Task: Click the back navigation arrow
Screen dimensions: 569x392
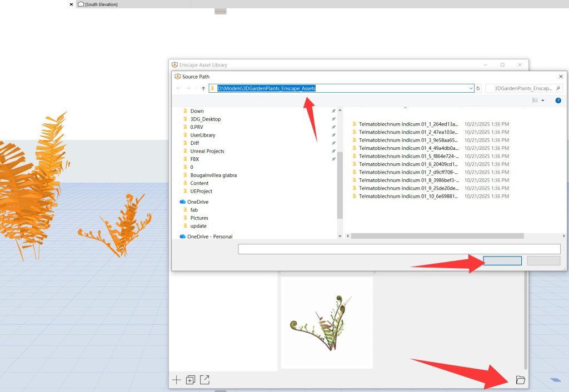Action: point(177,88)
